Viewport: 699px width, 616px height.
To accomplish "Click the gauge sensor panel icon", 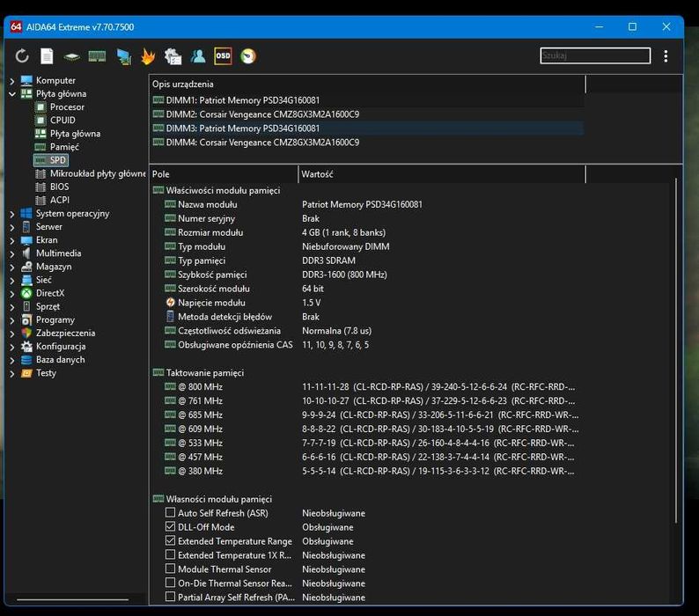I will click(248, 56).
